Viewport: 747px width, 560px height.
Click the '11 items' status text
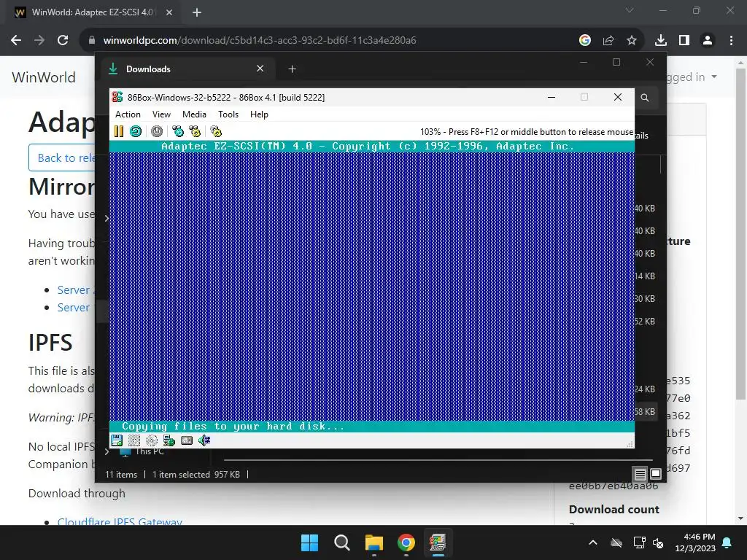pos(121,474)
